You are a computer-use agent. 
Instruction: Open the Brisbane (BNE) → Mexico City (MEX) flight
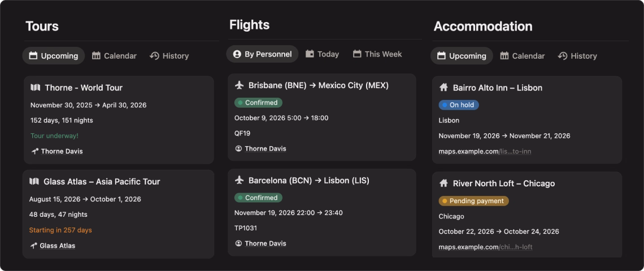pyautogui.click(x=318, y=85)
